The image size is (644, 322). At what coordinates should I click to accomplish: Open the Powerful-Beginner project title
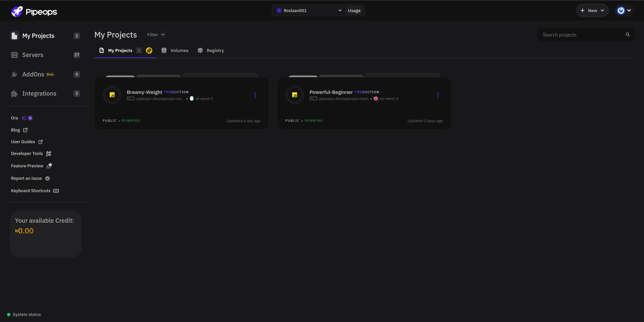coord(331,92)
